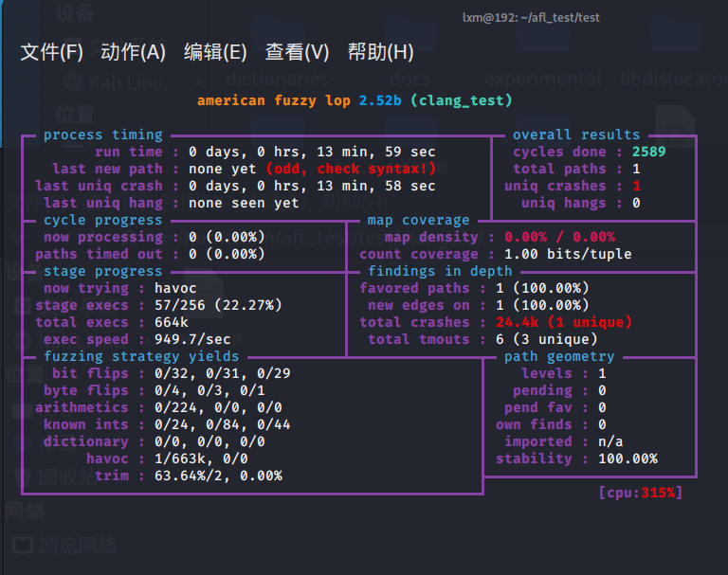The image size is (728, 575).
Task: Select the 'overall results' section header
Action: point(575,135)
